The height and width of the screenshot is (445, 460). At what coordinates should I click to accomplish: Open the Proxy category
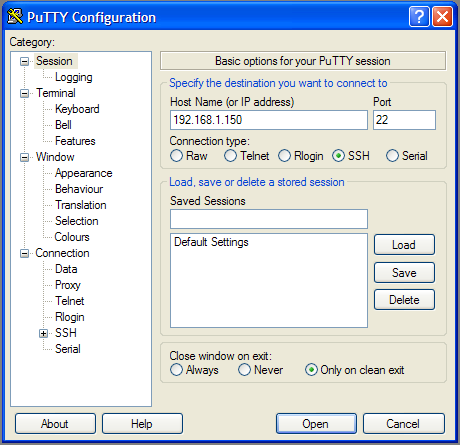click(x=68, y=285)
